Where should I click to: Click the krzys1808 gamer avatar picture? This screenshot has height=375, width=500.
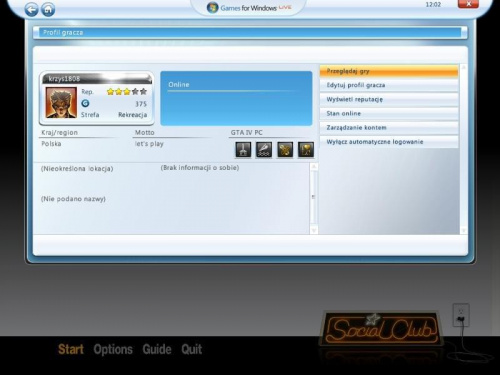coord(61,103)
